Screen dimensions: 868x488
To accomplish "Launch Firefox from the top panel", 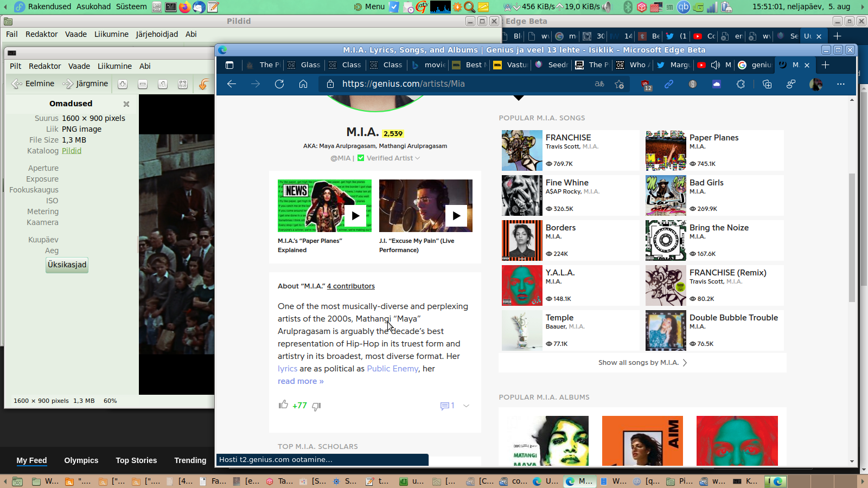I will point(185,7).
